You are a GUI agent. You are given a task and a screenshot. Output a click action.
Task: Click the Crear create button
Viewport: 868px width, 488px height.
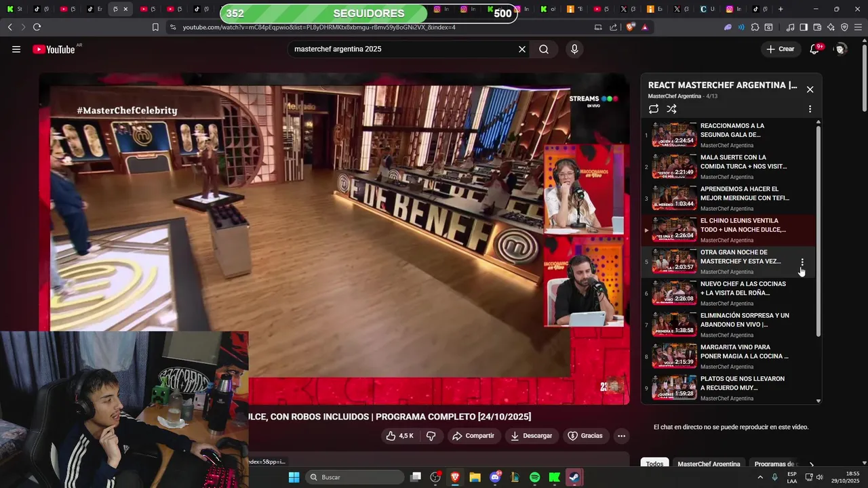(x=781, y=49)
